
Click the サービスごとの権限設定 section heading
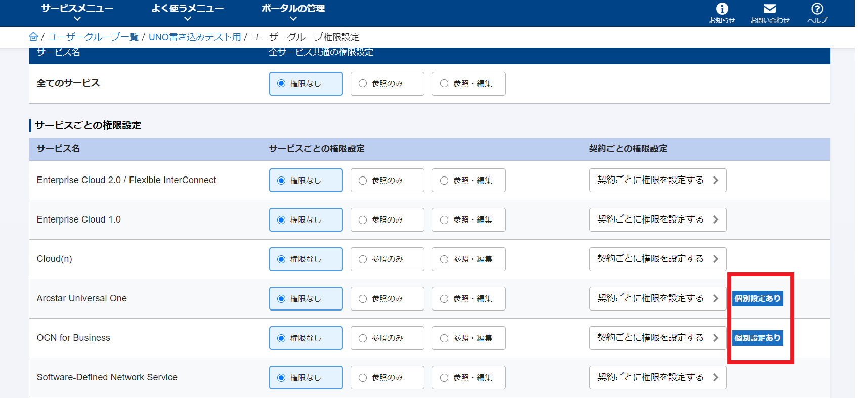(x=88, y=125)
